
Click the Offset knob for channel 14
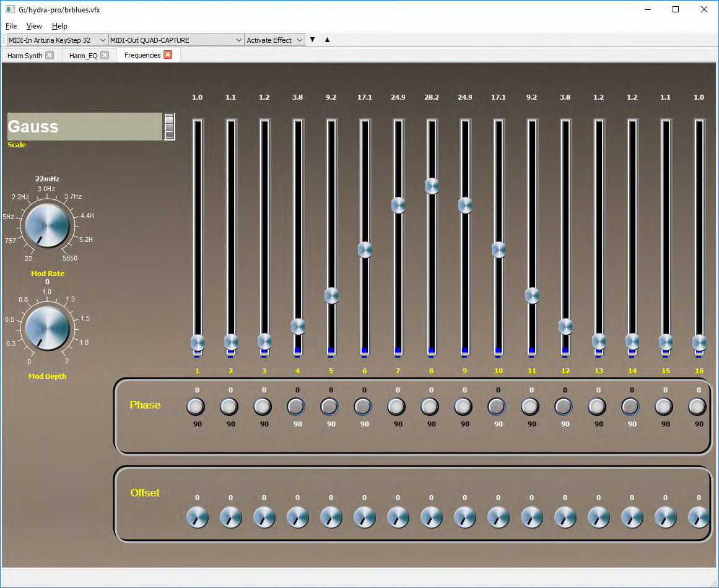pyautogui.click(x=632, y=517)
